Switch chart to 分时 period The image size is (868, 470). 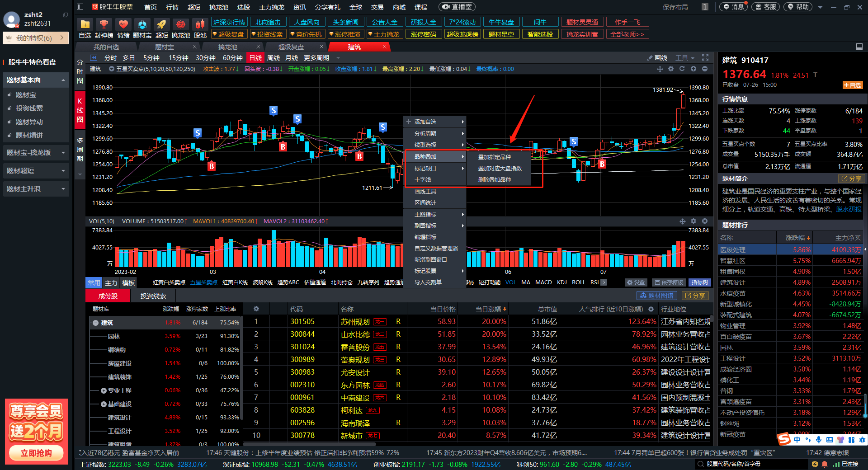(x=111, y=58)
